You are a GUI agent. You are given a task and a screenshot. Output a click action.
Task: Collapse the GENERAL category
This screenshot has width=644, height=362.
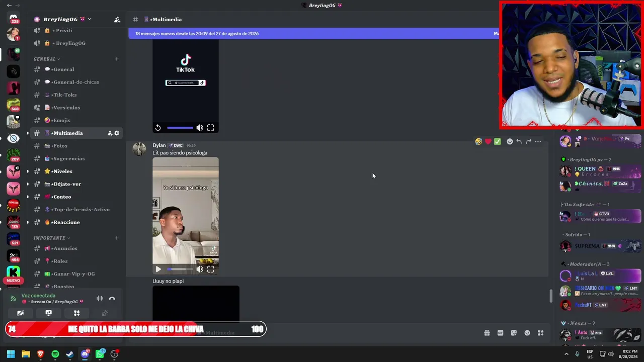click(47, 59)
